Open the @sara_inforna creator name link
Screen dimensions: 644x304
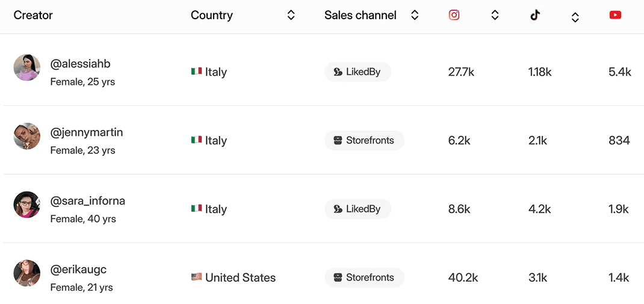(x=87, y=200)
